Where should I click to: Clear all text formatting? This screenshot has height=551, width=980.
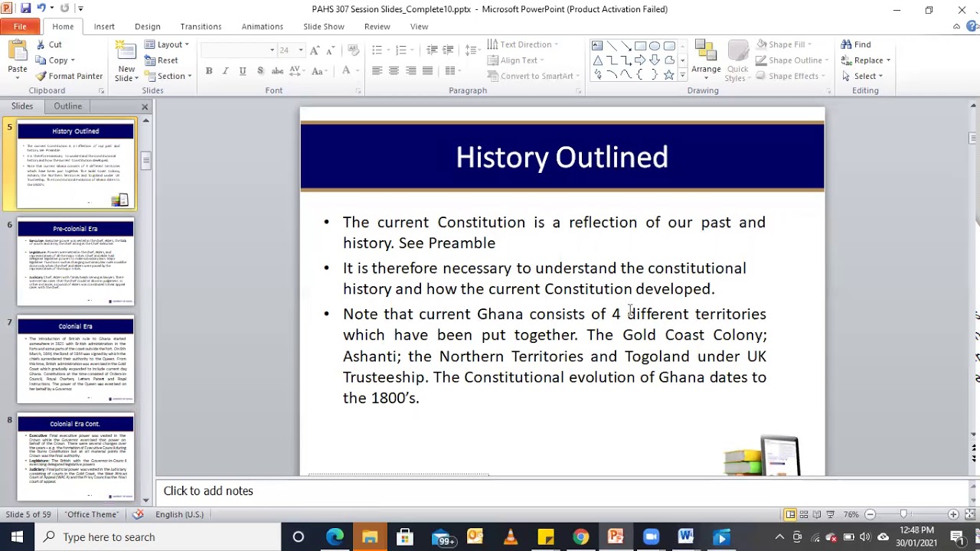pyautogui.click(x=353, y=51)
